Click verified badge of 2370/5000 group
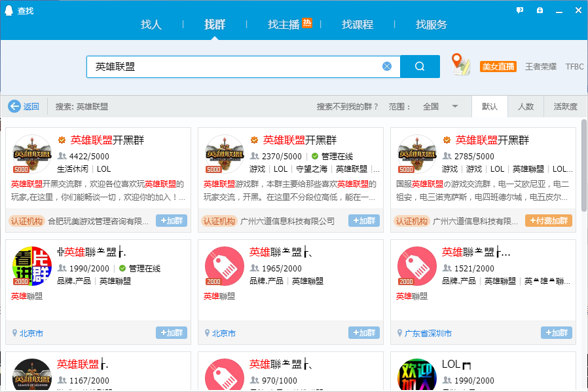588x392 pixels. [x=254, y=140]
